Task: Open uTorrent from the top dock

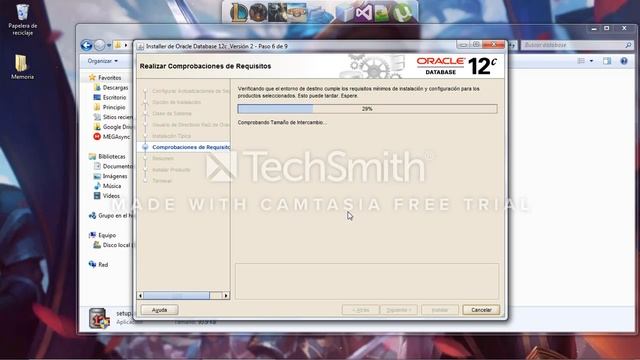Action: tap(402, 13)
